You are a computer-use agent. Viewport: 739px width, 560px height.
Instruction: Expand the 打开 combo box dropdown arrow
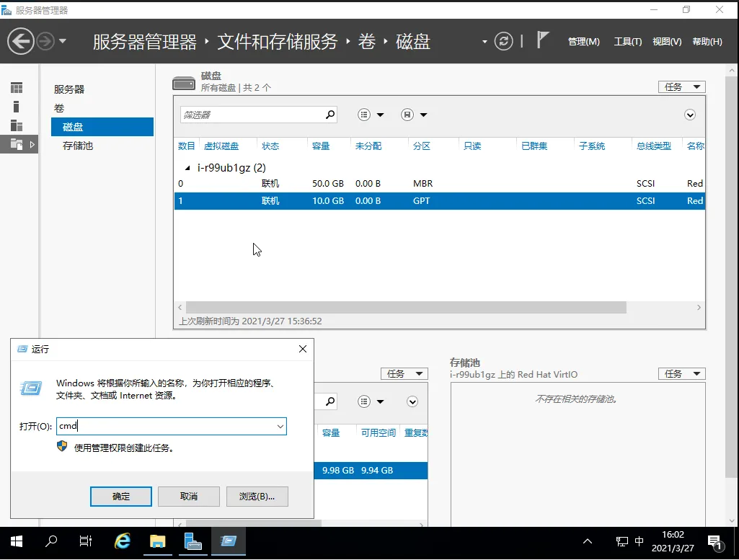[280, 427]
